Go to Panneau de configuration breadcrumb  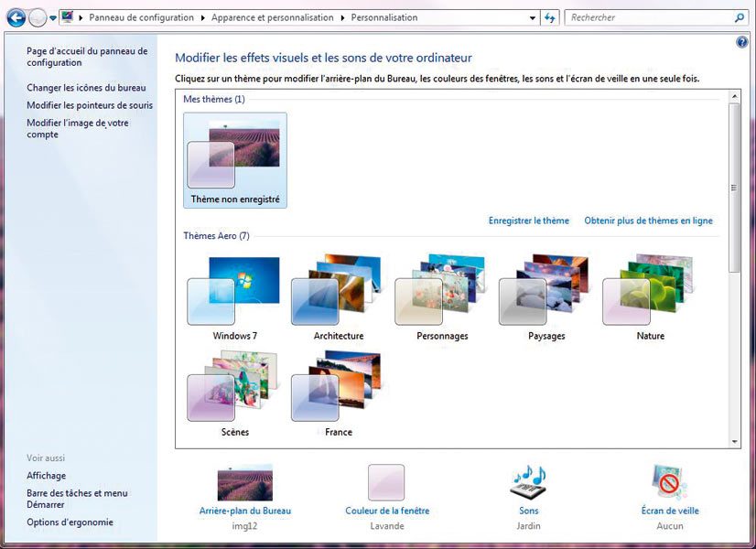point(141,17)
